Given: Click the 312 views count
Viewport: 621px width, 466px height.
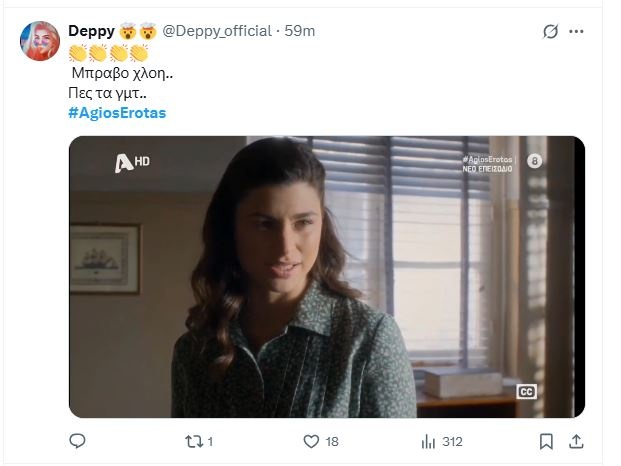Looking at the screenshot, I should [452, 441].
